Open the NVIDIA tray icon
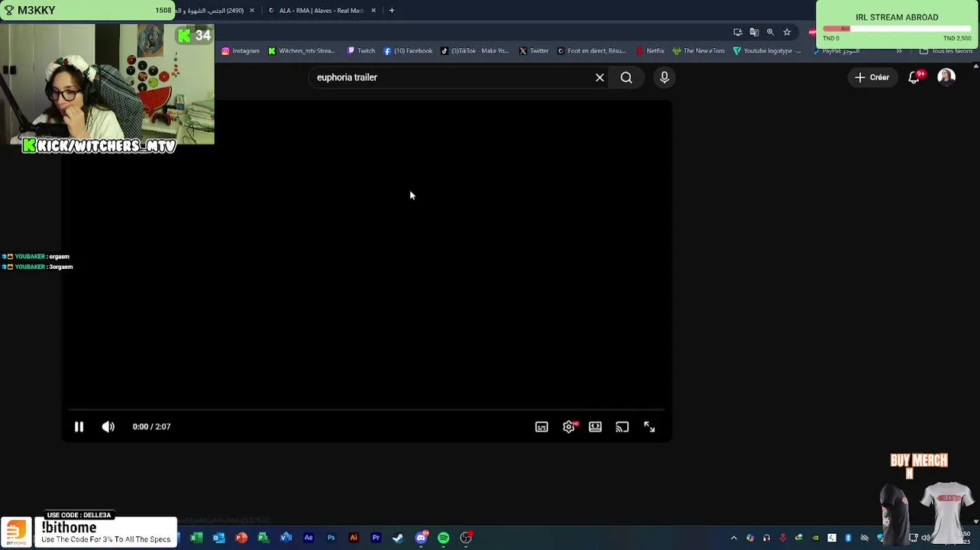 click(815, 538)
